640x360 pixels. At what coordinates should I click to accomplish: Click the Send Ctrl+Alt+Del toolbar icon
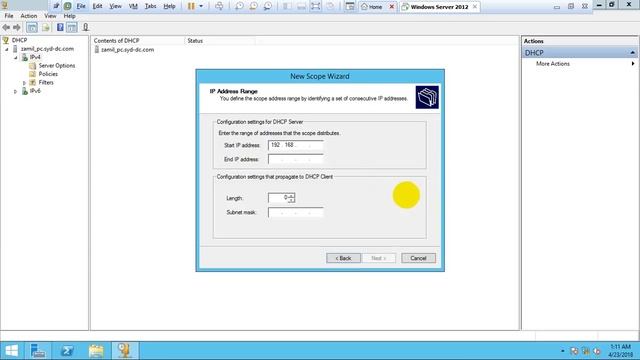[219, 6]
